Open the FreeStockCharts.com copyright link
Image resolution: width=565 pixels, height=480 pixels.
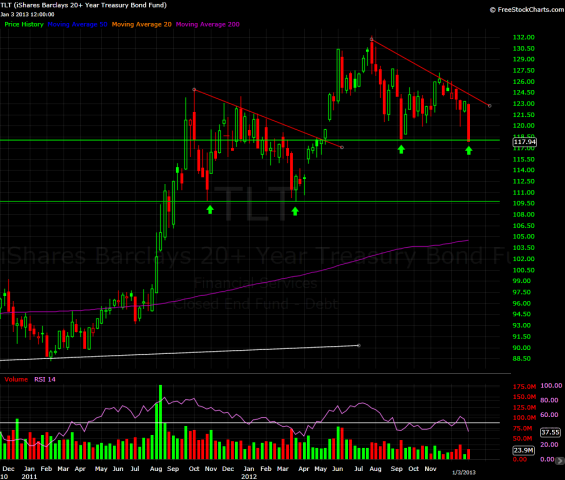pos(527,10)
